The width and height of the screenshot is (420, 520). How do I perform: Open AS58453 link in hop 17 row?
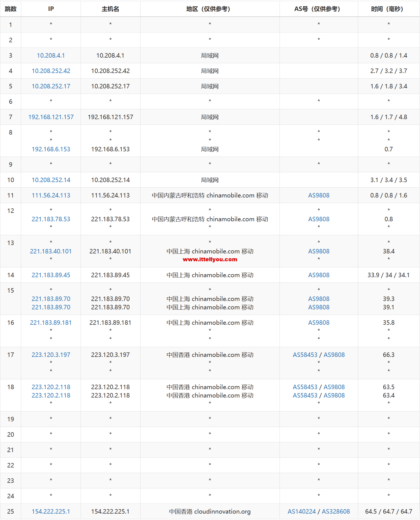[x=305, y=355]
